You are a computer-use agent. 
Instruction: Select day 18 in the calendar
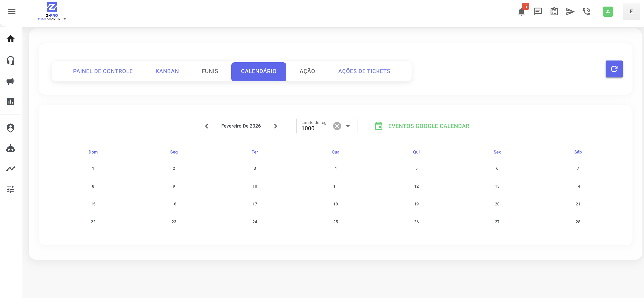(x=336, y=204)
